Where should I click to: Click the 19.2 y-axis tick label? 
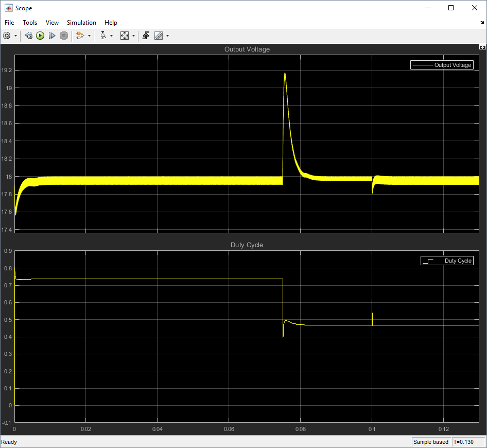[7, 70]
